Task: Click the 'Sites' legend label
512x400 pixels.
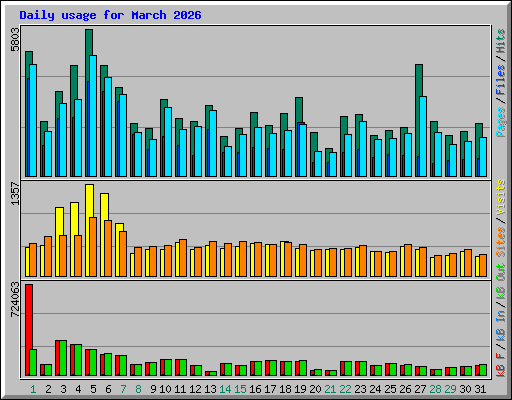Action: pos(501,241)
